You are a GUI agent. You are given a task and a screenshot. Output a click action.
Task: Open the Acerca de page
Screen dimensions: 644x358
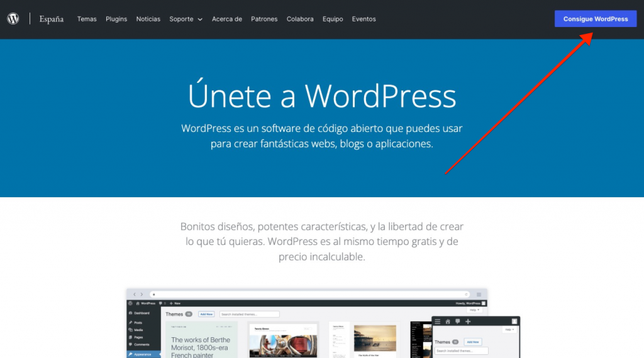(x=226, y=19)
